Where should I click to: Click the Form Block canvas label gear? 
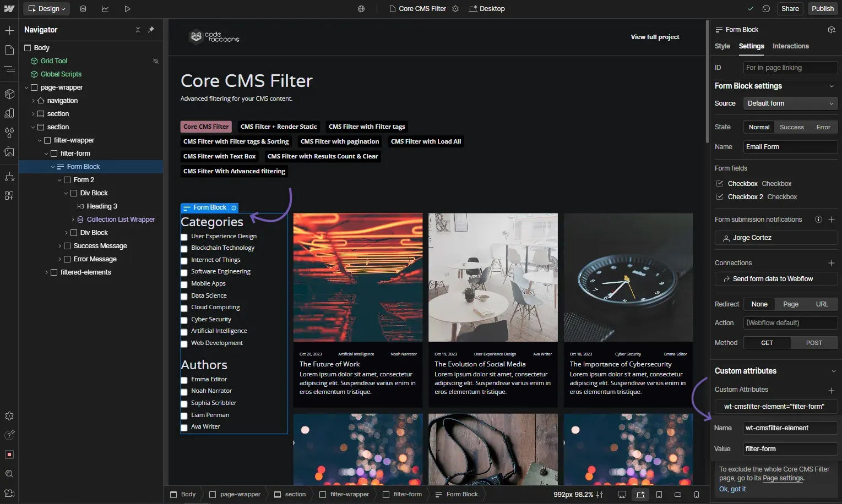tap(234, 208)
